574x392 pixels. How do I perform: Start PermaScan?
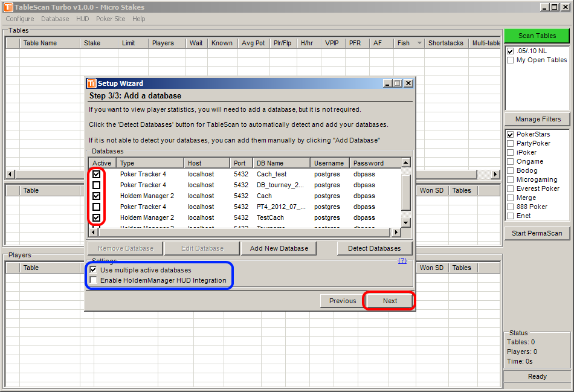point(537,233)
